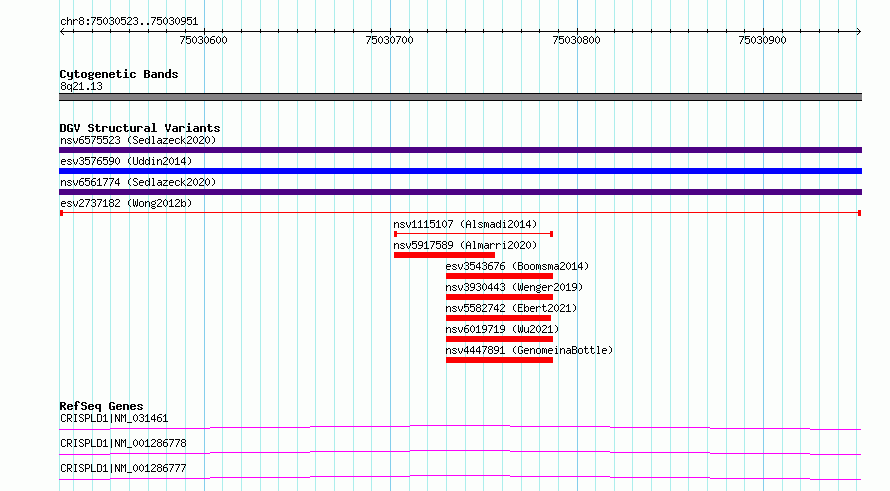Click the 8q21.13 cytogenetic band bar
Screen dimensions: 890x491
point(460,97)
